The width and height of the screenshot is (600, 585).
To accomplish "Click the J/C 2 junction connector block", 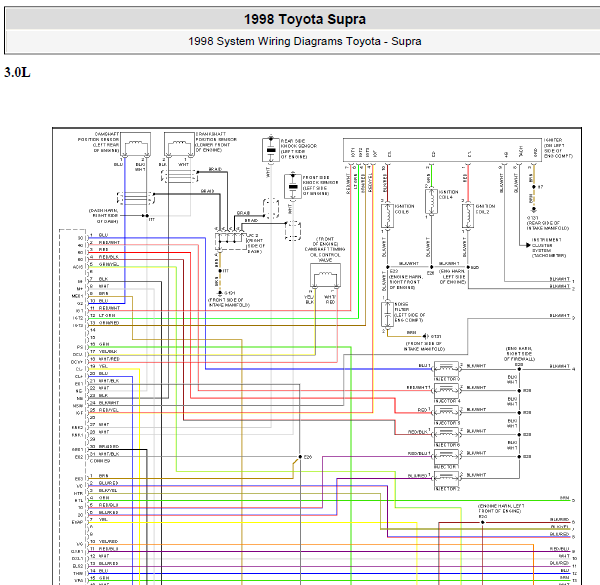I will click(x=230, y=240).
